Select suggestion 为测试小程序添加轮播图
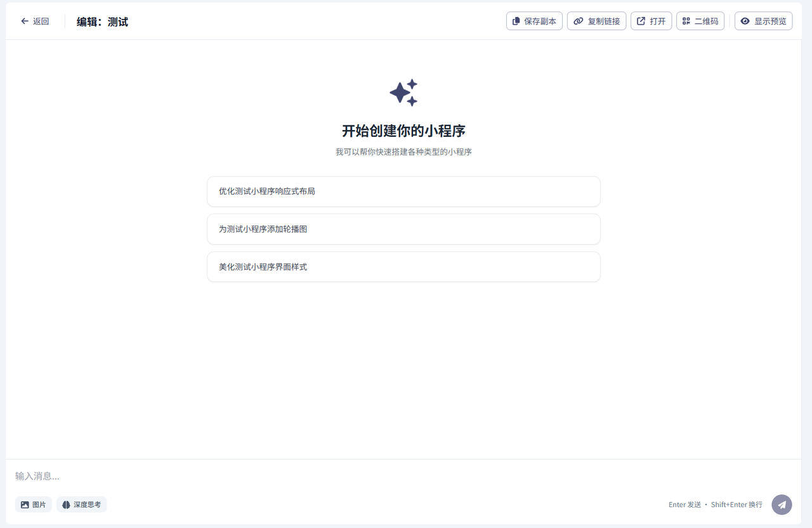The height and width of the screenshot is (528, 812). (x=403, y=229)
